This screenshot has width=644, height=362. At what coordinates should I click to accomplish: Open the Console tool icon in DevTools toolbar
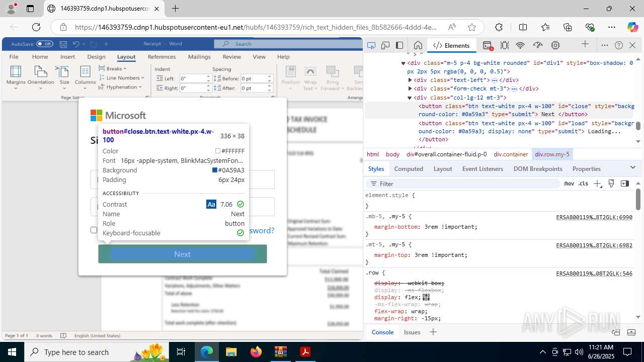[x=488, y=45]
